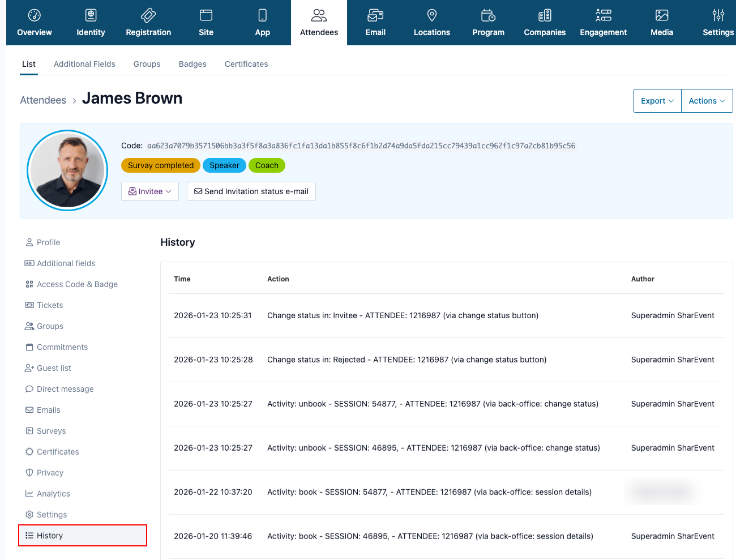
Task: Open the Settings sliders icon
Action: coord(718,15)
